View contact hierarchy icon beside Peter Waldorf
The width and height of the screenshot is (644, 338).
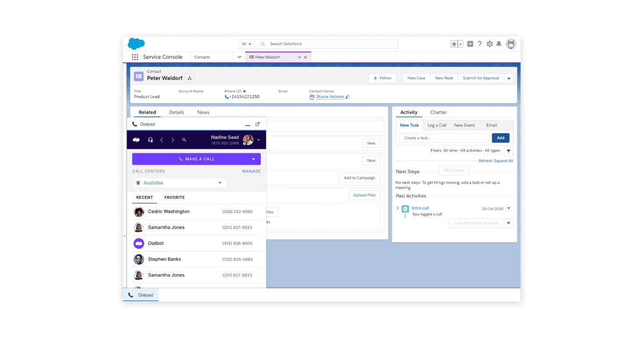click(x=189, y=78)
